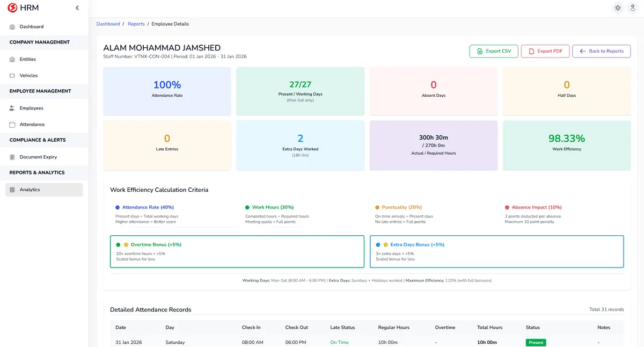Click the Extra Days Bonus (+5%) heading
Image resolution: width=644 pixels, height=347 pixels.
coord(418,244)
